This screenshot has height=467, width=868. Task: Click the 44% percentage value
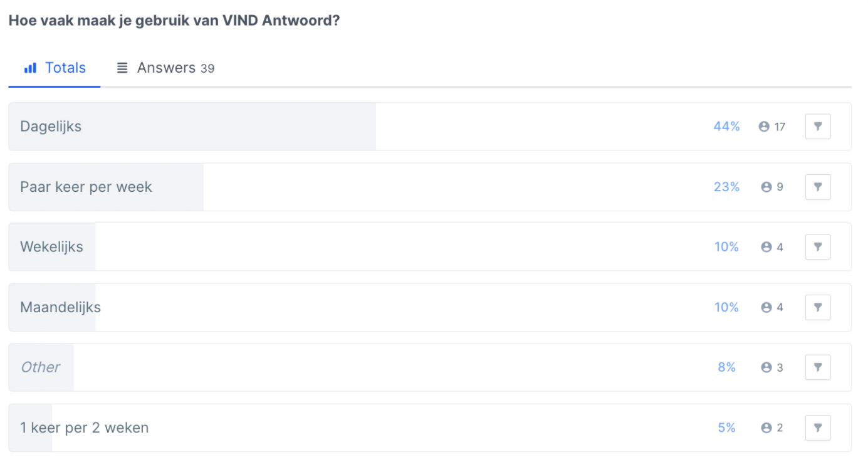click(726, 127)
